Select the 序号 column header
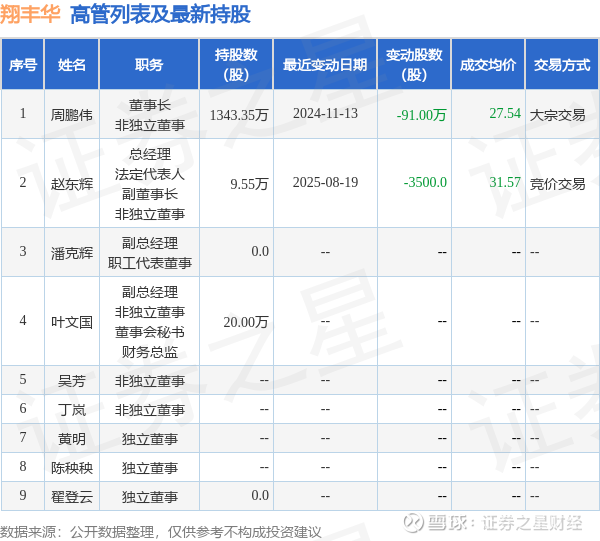The image size is (600, 541). coord(23,64)
